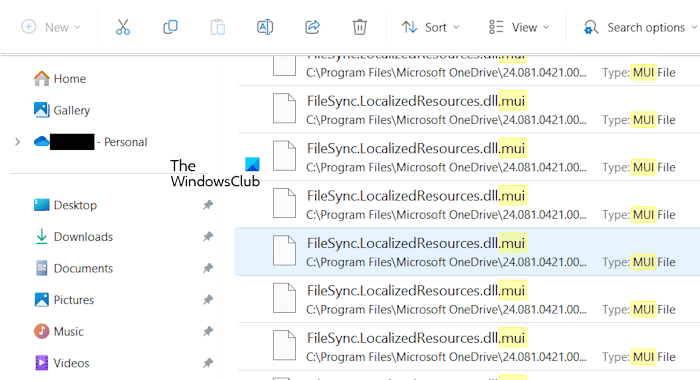The width and height of the screenshot is (700, 380).
Task: Open the Music quick access folder
Action: tap(69, 331)
